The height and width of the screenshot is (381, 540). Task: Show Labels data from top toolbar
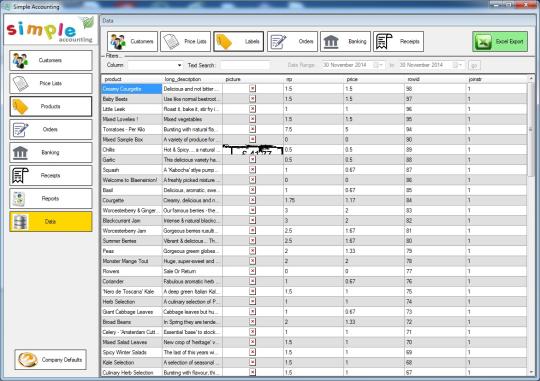pos(238,41)
